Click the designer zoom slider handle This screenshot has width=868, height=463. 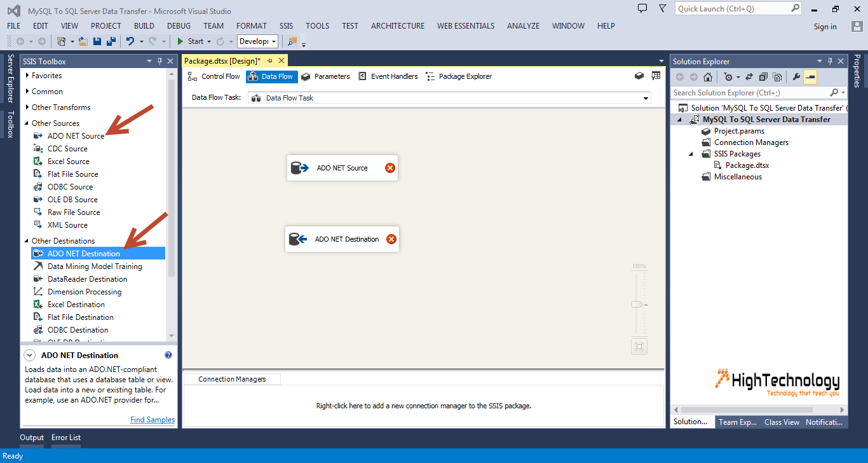tap(637, 305)
